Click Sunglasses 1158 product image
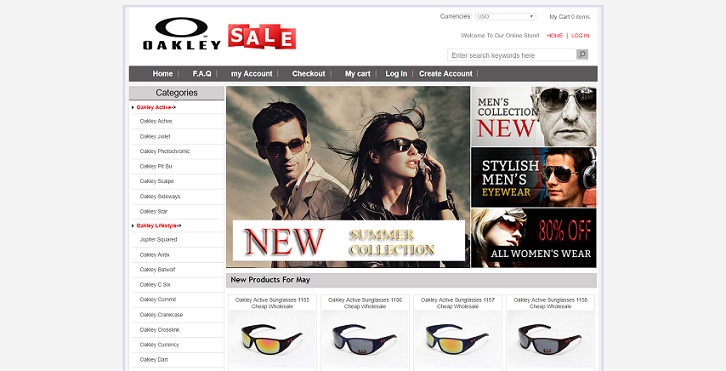Screen dimensions: 726x371 (551, 339)
